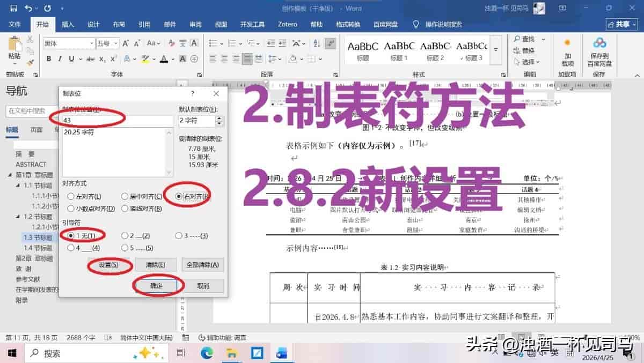
Task: Open the font size dropdown
Action: click(115, 43)
